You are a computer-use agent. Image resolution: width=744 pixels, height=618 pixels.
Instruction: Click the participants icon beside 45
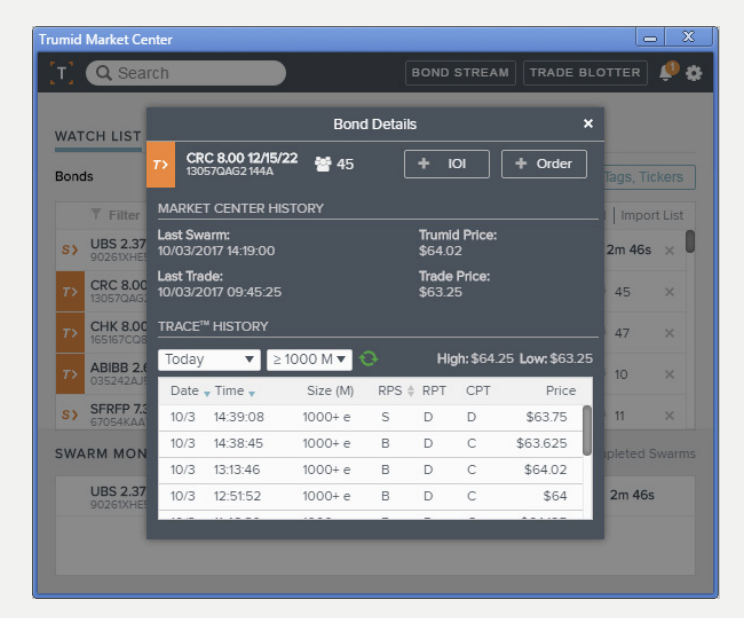pyautogui.click(x=323, y=164)
